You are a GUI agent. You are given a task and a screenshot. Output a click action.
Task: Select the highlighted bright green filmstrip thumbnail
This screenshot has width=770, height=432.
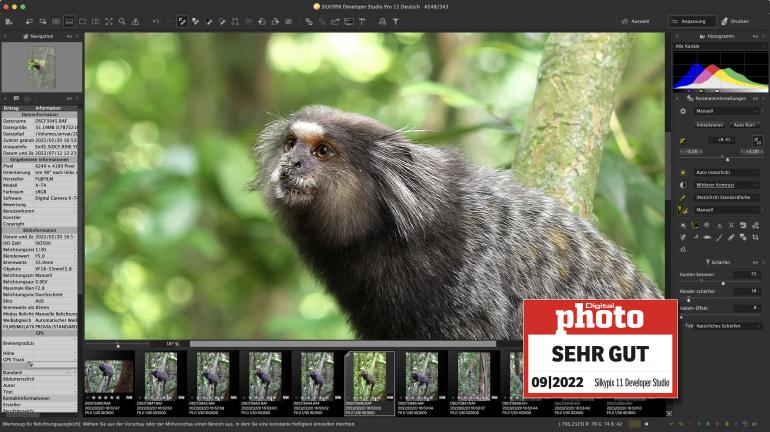click(x=369, y=383)
